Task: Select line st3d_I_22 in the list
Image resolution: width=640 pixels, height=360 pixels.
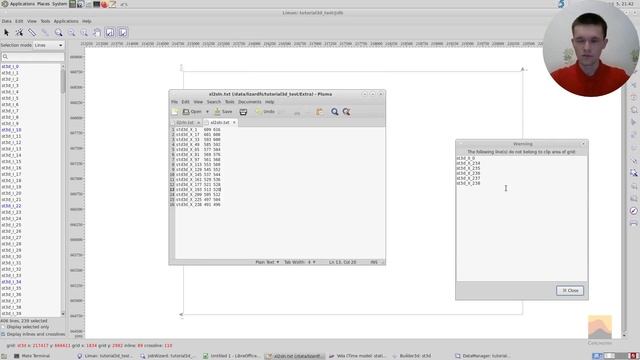Action: [x=11, y=206]
